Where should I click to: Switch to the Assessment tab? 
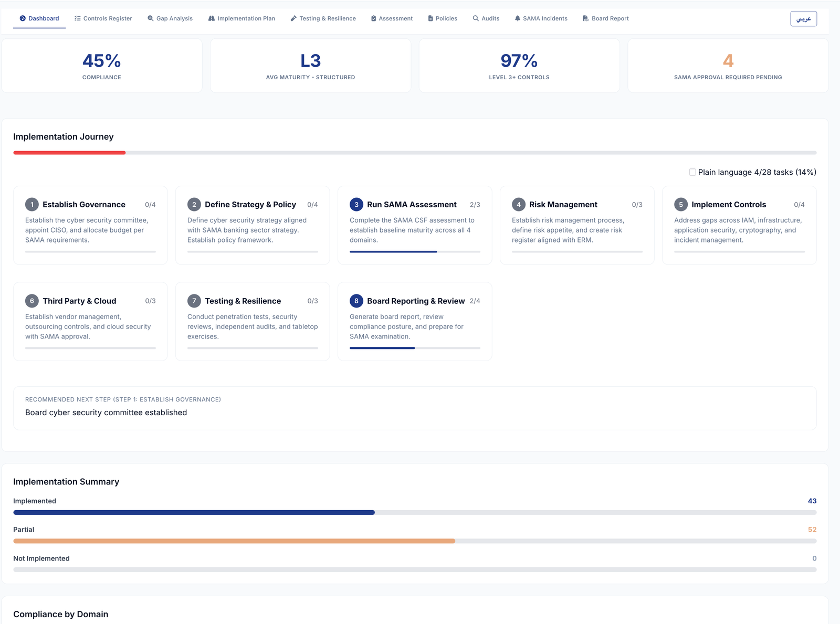[392, 18]
